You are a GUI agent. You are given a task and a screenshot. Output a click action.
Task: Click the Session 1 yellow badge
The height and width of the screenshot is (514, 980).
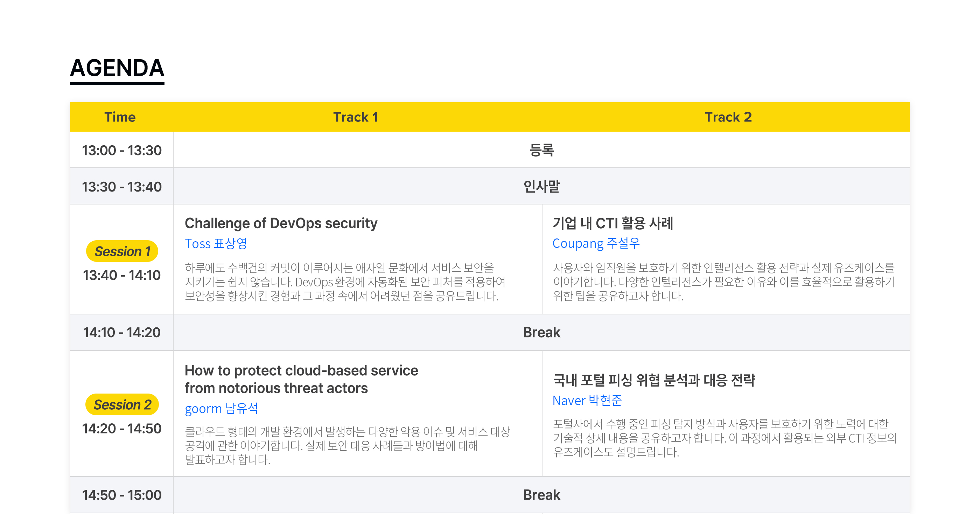point(122,251)
